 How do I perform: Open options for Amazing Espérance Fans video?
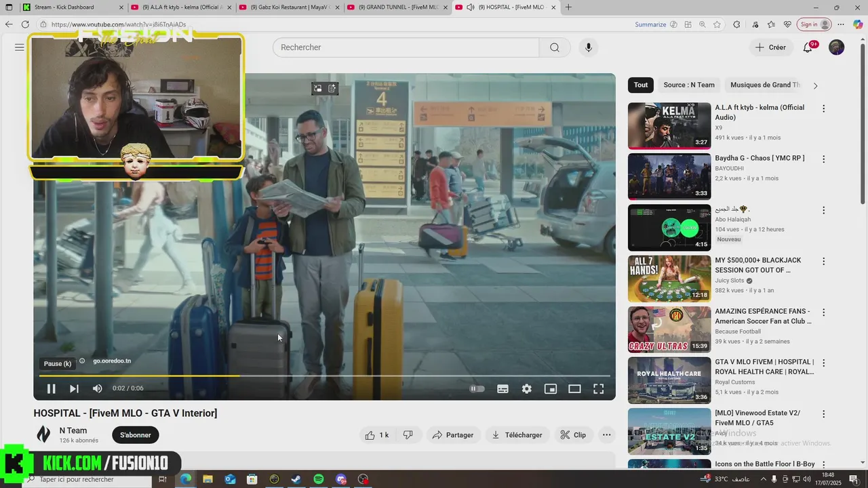(x=824, y=312)
